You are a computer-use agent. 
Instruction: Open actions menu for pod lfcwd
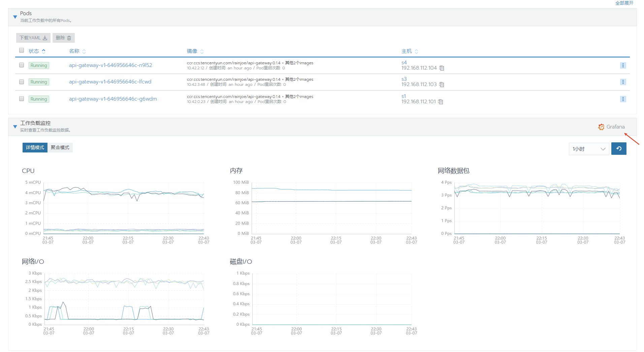(623, 82)
